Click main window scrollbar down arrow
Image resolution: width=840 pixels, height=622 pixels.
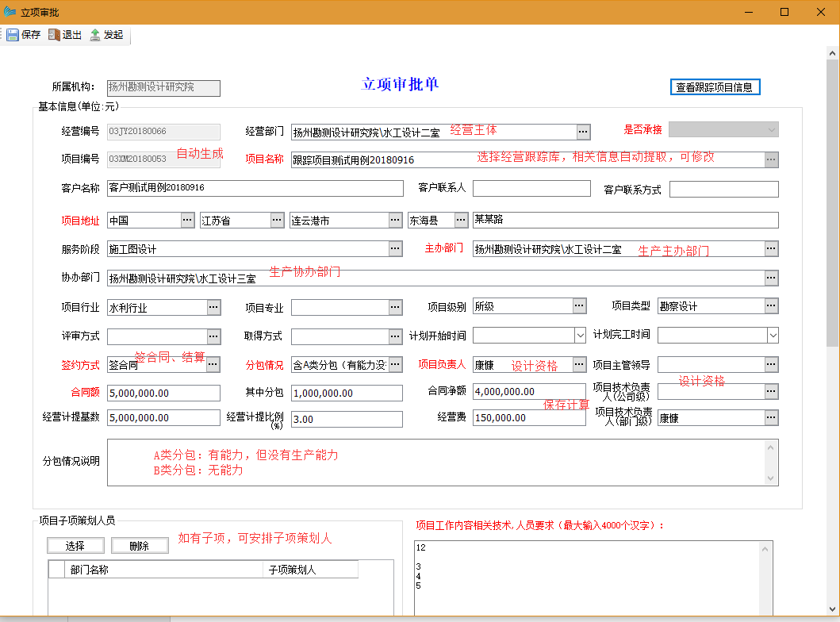click(x=832, y=609)
